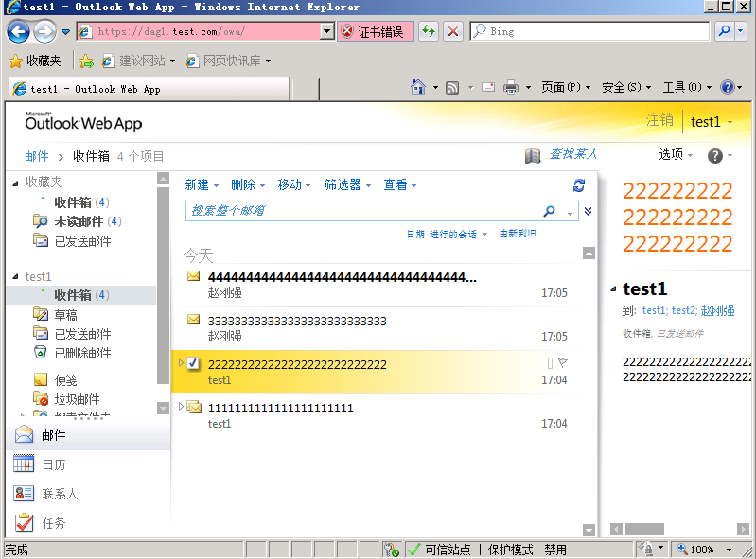Click the Print icon
The image size is (756, 559).
coord(511,87)
